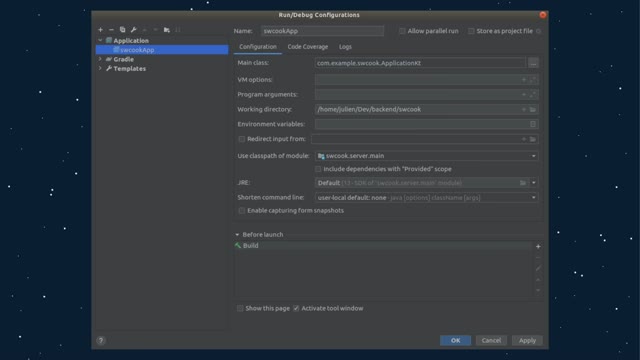Move Before launch task down
Image resolution: width=640 pixels, height=360 pixels.
coord(538,290)
